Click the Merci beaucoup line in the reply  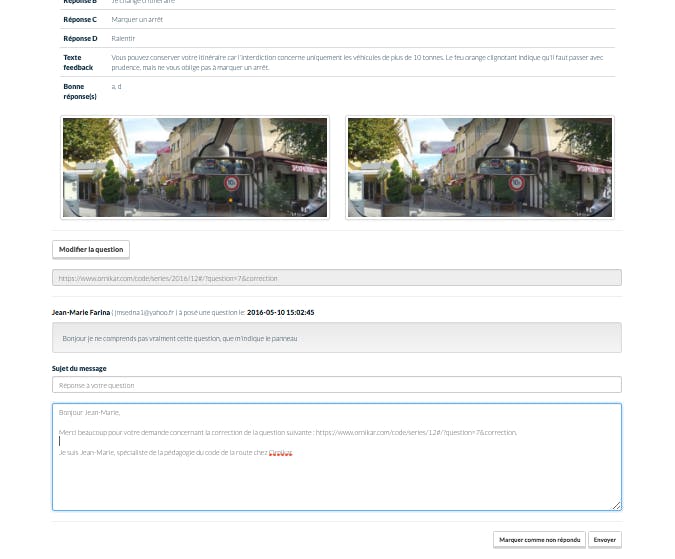click(x=288, y=432)
